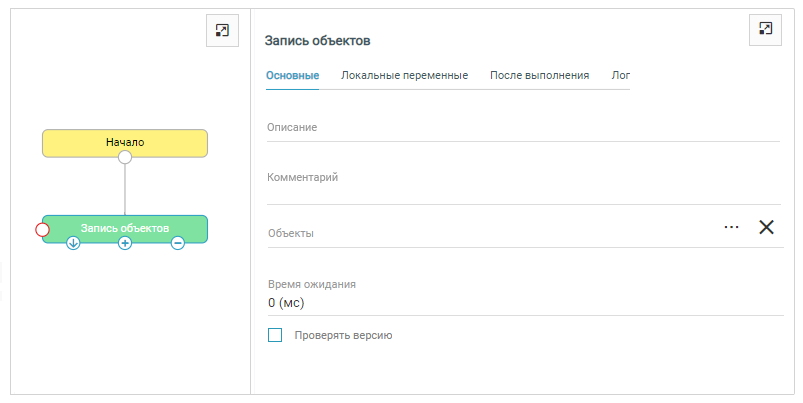Screen dimensions: 803x403
Task: Go to the После выполнения tab
Action: 539,76
